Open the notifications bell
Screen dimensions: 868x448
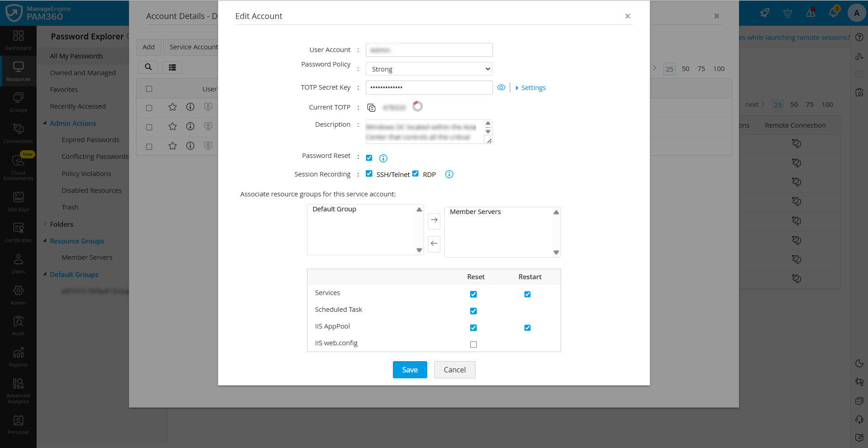click(833, 13)
